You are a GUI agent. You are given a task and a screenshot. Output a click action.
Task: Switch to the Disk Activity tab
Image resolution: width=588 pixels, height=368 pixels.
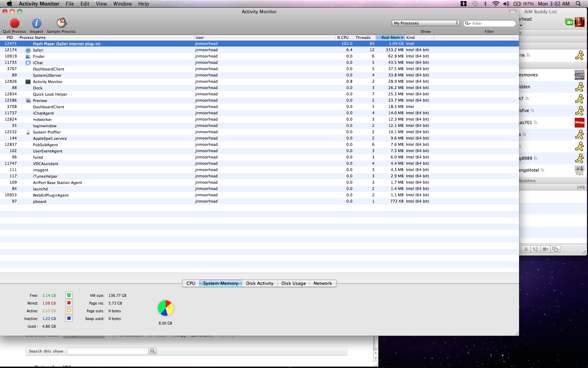pos(260,283)
